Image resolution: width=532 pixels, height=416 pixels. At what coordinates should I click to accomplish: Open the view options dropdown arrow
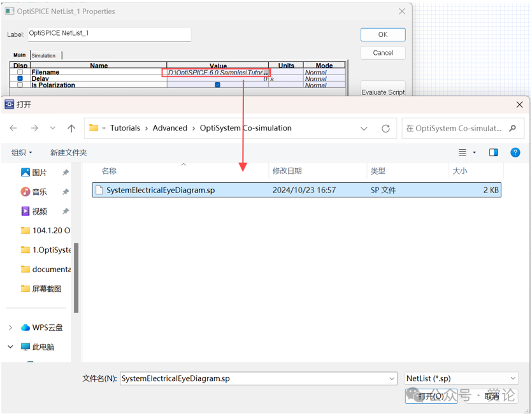point(474,153)
